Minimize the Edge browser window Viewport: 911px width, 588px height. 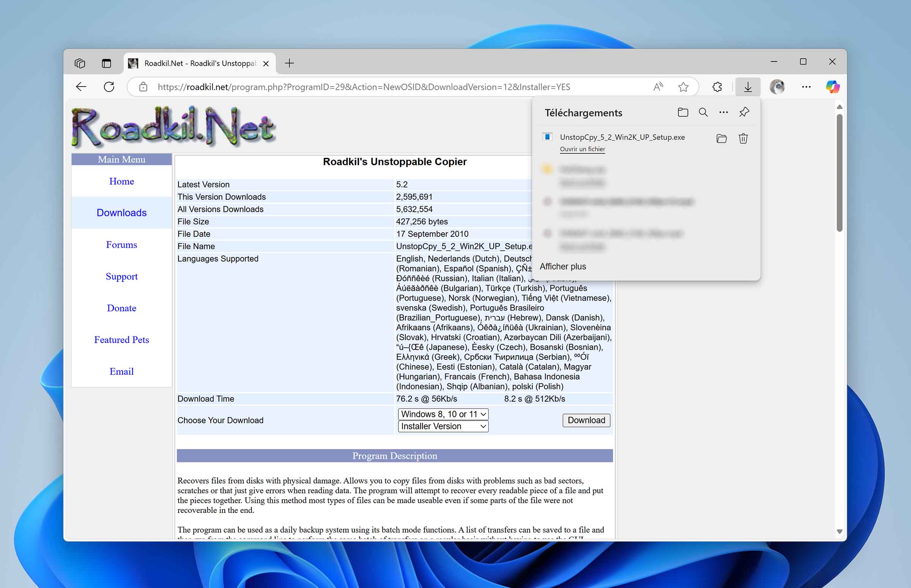[x=774, y=61]
